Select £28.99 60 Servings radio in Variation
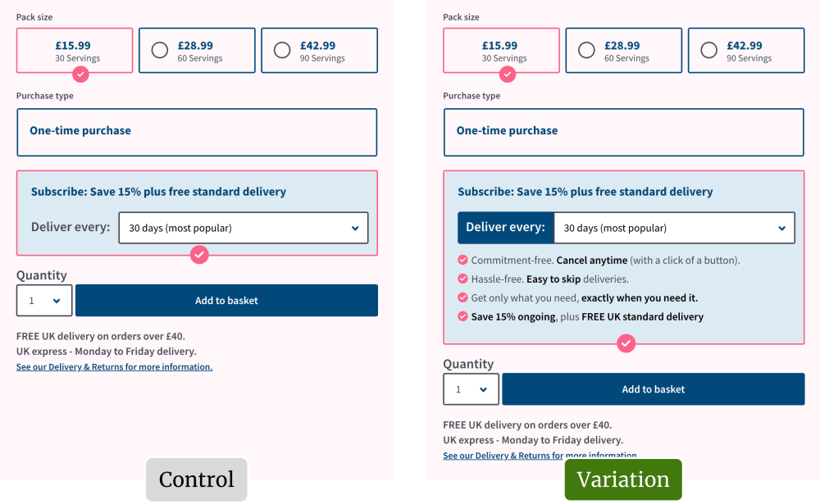The width and height of the screenshot is (820, 504). [586, 51]
